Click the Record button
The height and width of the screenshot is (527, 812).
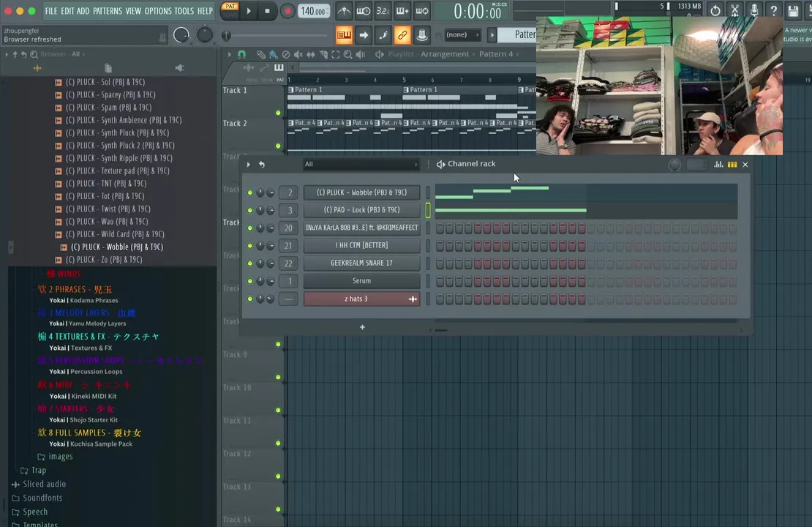pos(287,11)
